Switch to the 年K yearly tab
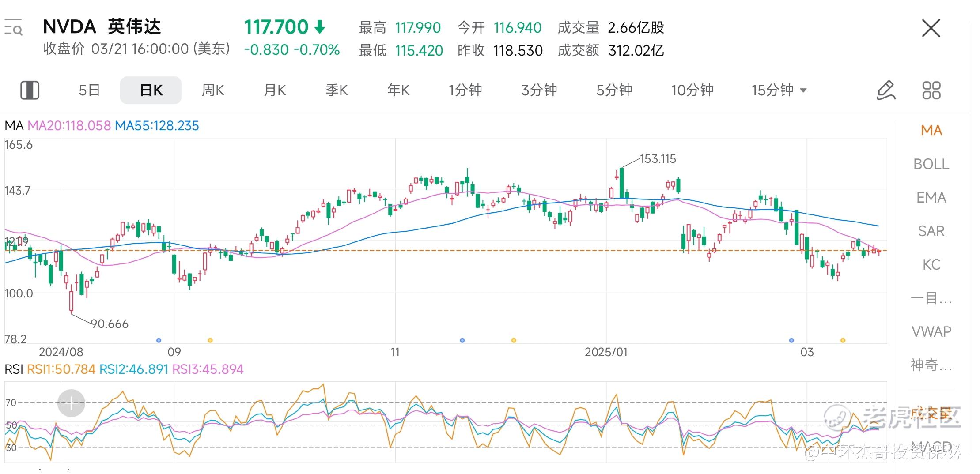Image resolution: width=980 pixels, height=474 pixels. point(398,90)
